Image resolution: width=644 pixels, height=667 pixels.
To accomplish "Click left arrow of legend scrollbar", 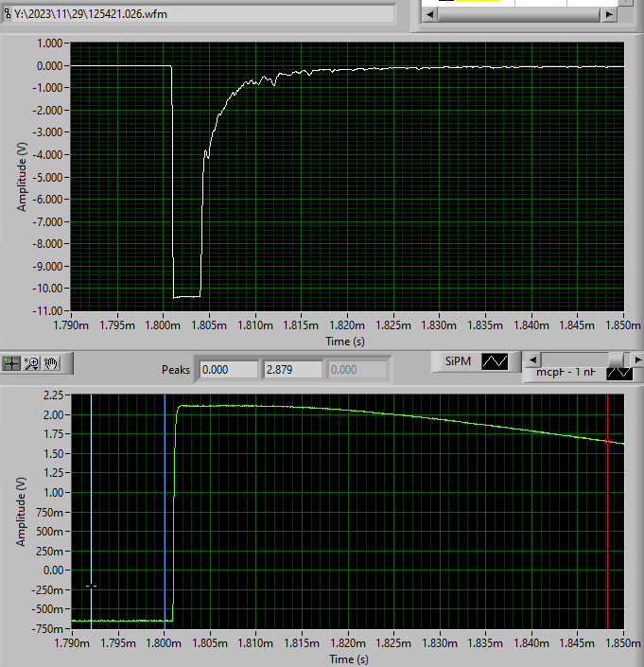I will [x=532, y=360].
